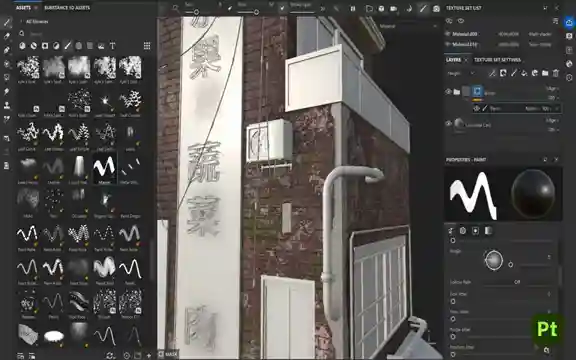
Task: Switch to Substance 3D Assets tab
Action: click(x=67, y=8)
